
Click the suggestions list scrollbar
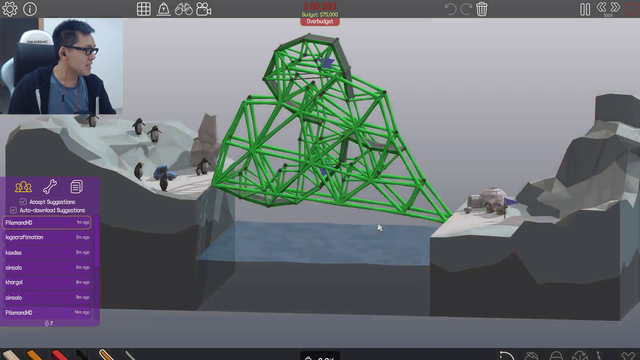click(96, 242)
